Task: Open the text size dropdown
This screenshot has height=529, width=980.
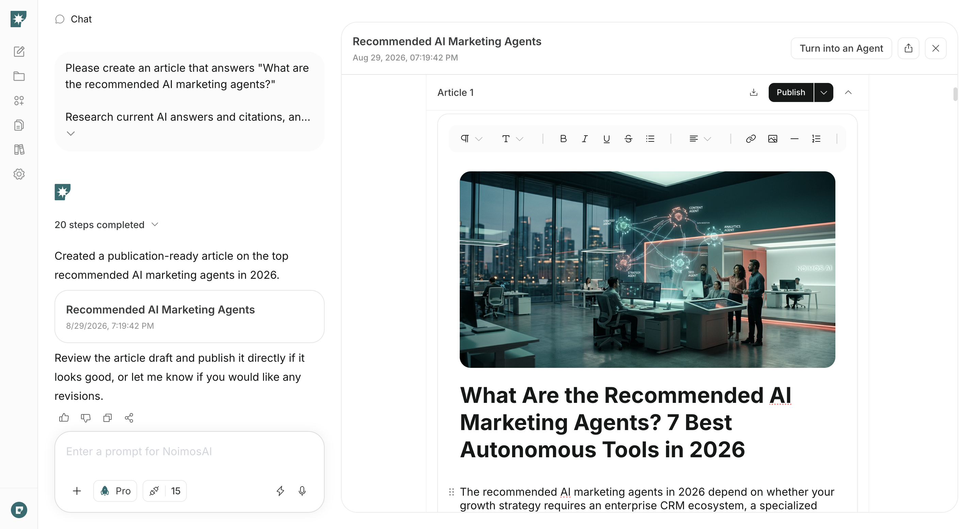Action: [x=512, y=139]
